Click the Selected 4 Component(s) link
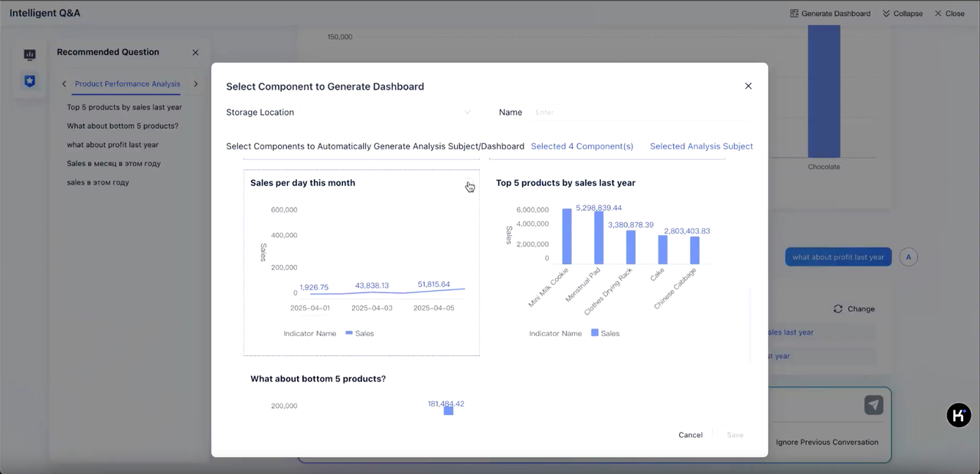 582,146
